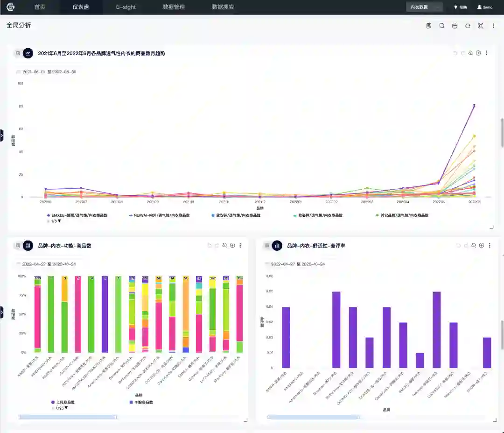Click the 功能-商品数 chart horizontal zoom slider

(67, 417)
